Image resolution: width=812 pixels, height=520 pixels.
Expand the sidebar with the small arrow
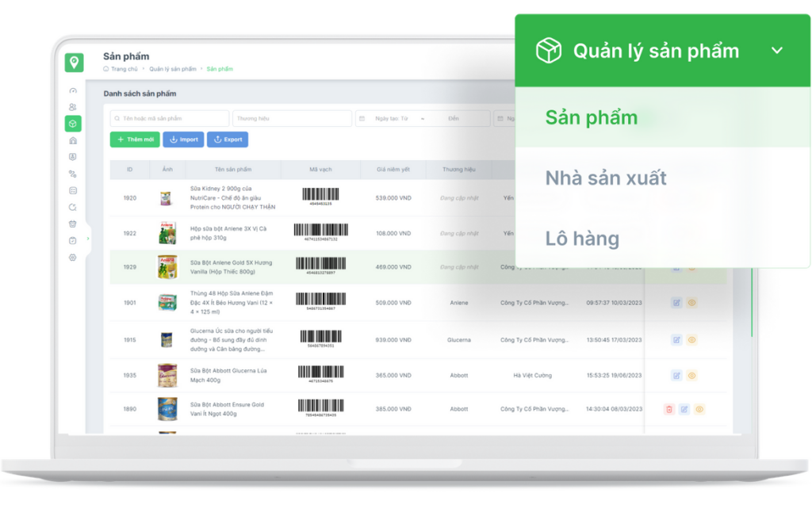pyautogui.click(x=88, y=238)
